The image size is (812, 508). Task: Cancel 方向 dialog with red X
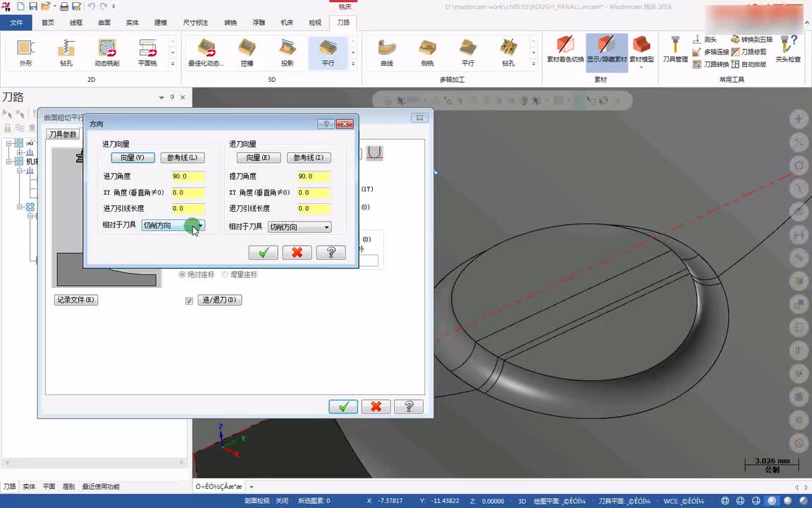tap(297, 253)
